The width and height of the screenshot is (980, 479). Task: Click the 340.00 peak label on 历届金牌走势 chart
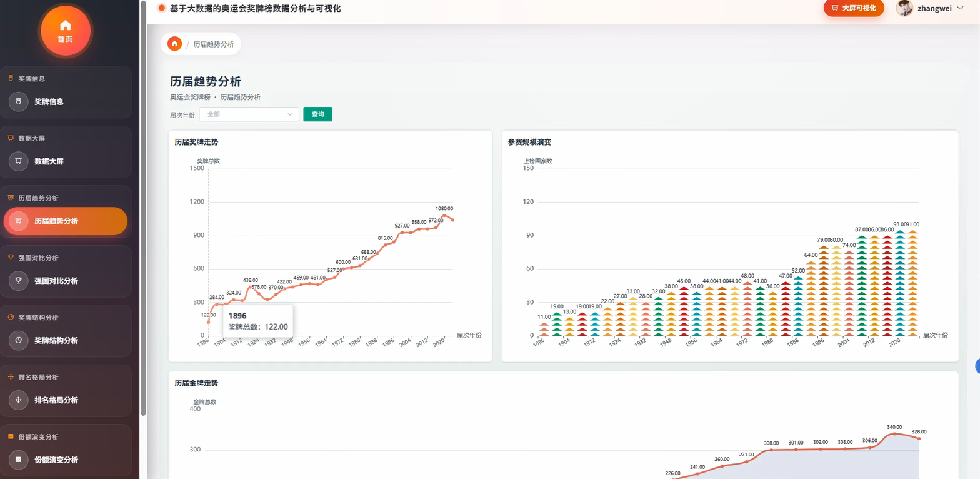[894, 427]
